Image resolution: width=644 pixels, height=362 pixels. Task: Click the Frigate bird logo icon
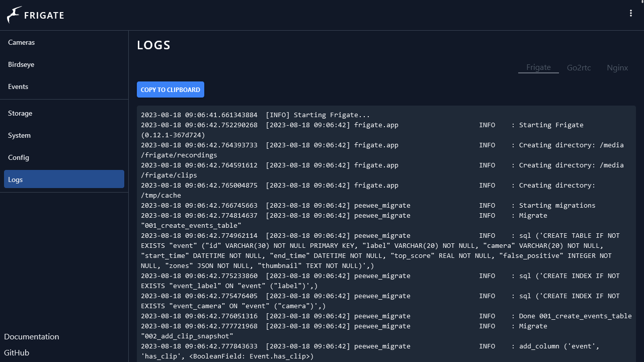coord(14,15)
